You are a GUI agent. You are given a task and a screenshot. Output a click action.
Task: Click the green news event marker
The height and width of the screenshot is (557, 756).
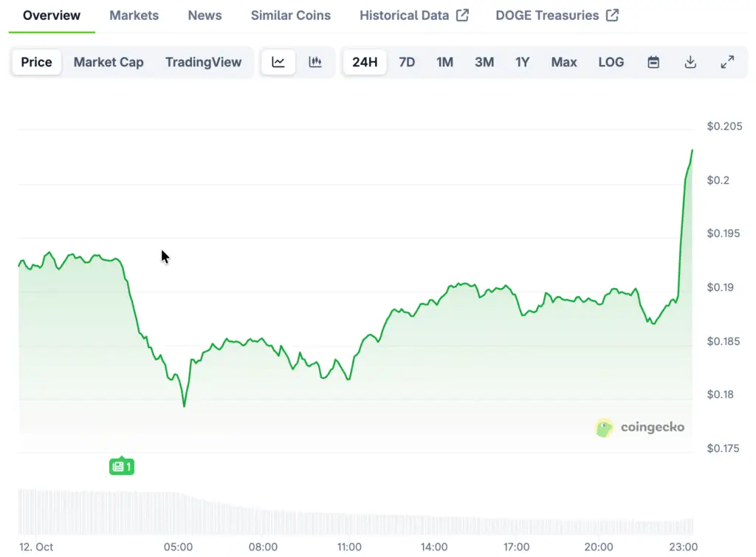122,466
